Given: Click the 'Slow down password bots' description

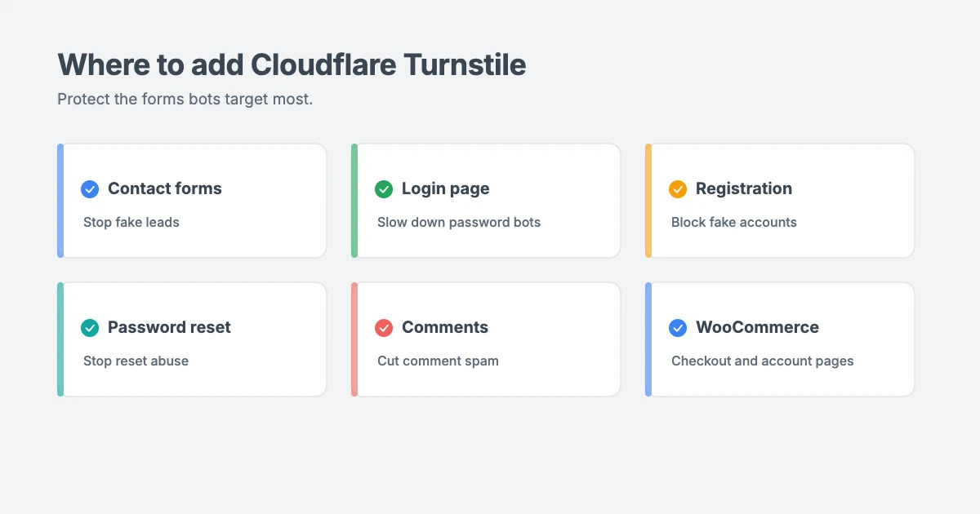Looking at the screenshot, I should (x=459, y=222).
